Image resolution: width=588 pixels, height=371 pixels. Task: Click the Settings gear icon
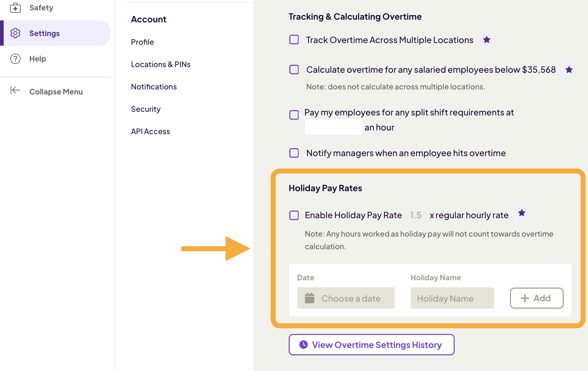(x=15, y=33)
